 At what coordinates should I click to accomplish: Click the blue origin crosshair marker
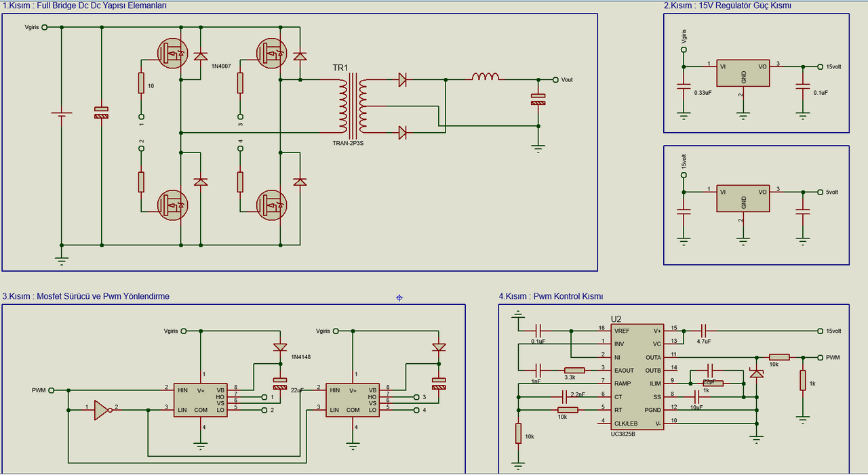click(399, 297)
